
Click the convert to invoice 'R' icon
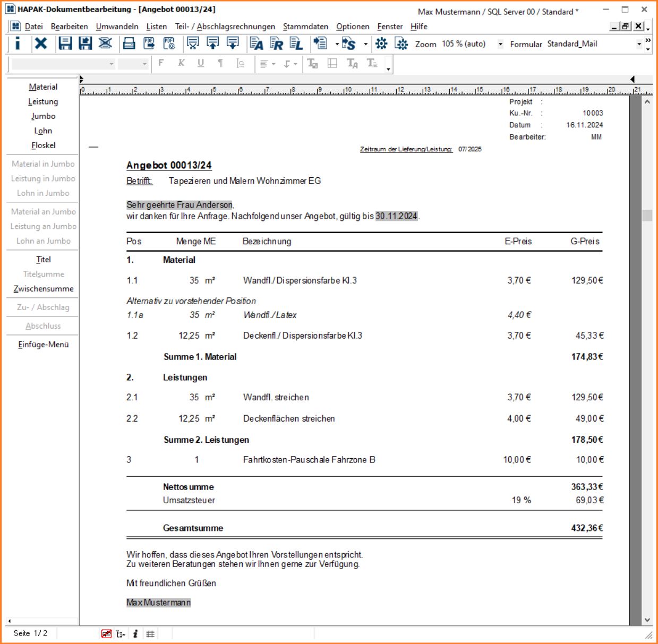[x=276, y=44]
